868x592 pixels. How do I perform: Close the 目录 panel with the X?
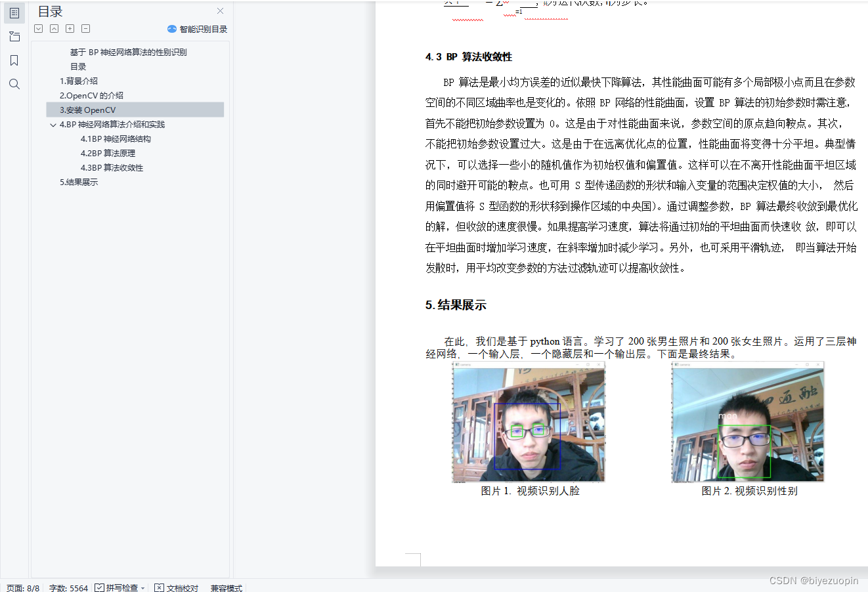click(220, 11)
